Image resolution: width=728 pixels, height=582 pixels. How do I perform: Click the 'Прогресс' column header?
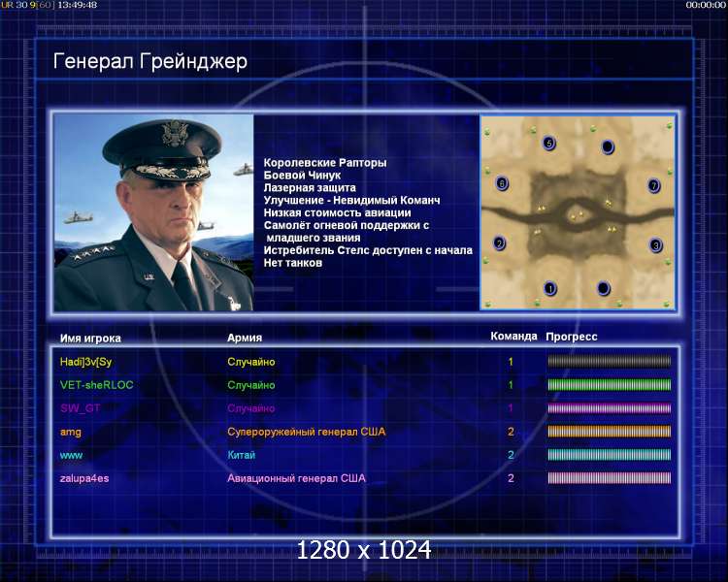[572, 337]
